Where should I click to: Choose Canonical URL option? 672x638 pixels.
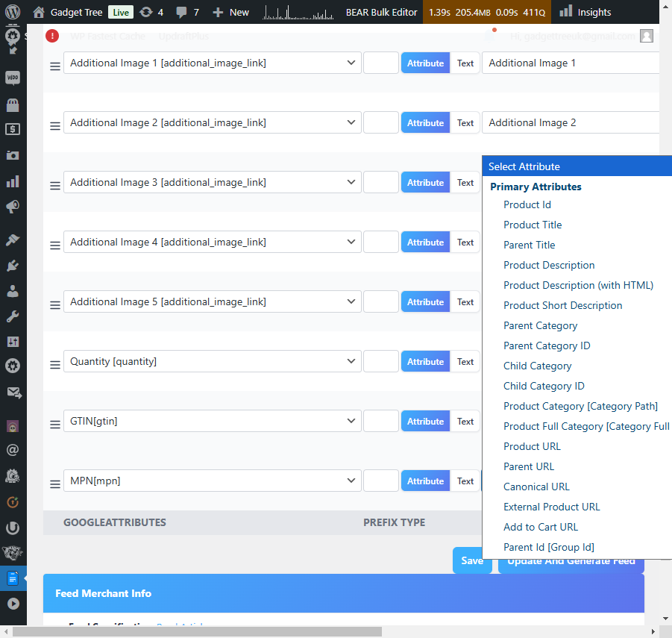pyautogui.click(x=536, y=487)
